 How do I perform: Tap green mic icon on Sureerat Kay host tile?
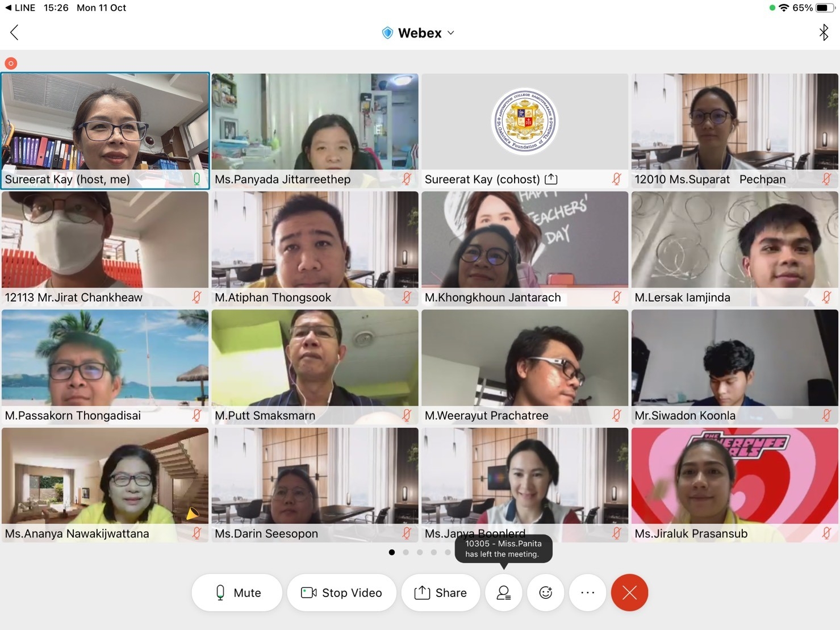pos(197,180)
